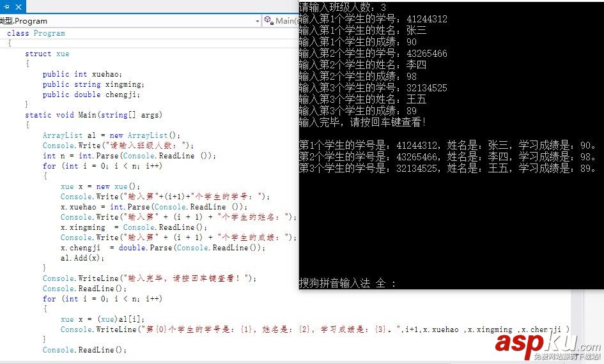Click 'x.xingming = Console.ReadLine();' line
This screenshot has height=364, width=604.
point(134,227)
